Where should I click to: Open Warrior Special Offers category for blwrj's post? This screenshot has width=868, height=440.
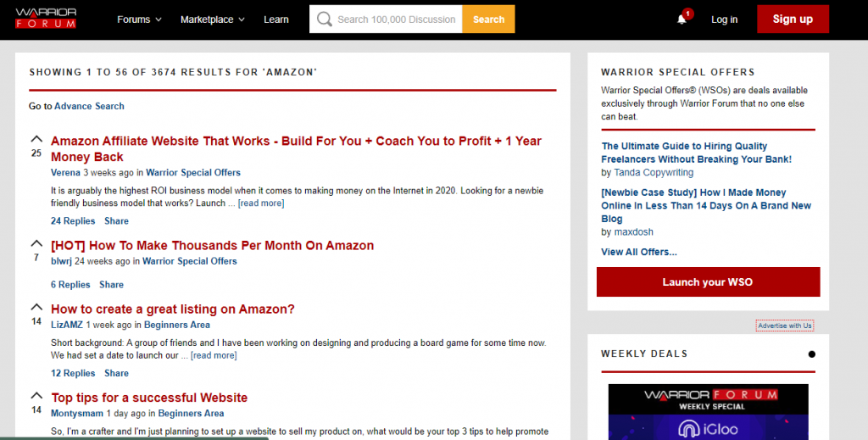coord(189,261)
